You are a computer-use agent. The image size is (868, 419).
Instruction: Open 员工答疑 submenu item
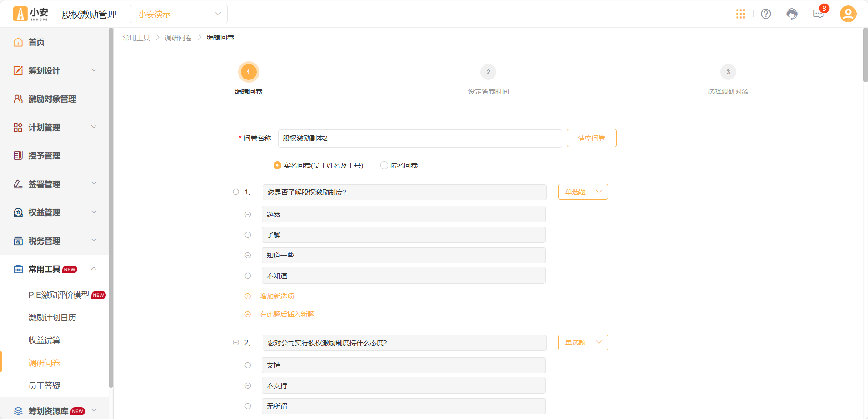coord(45,385)
